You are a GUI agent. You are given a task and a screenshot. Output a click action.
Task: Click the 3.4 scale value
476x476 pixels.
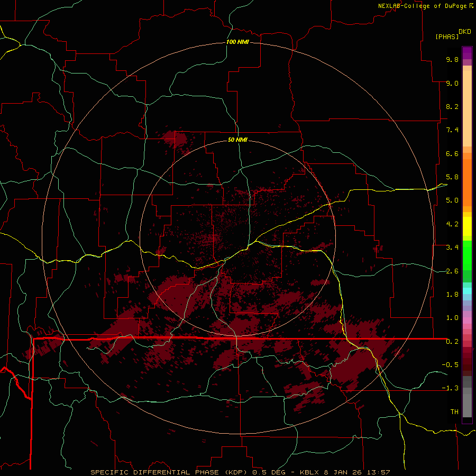(x=452, y=248)
